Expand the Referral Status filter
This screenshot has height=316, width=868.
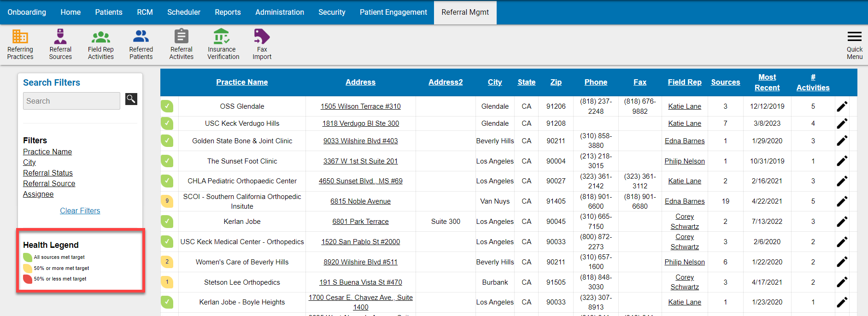(48, 173)
